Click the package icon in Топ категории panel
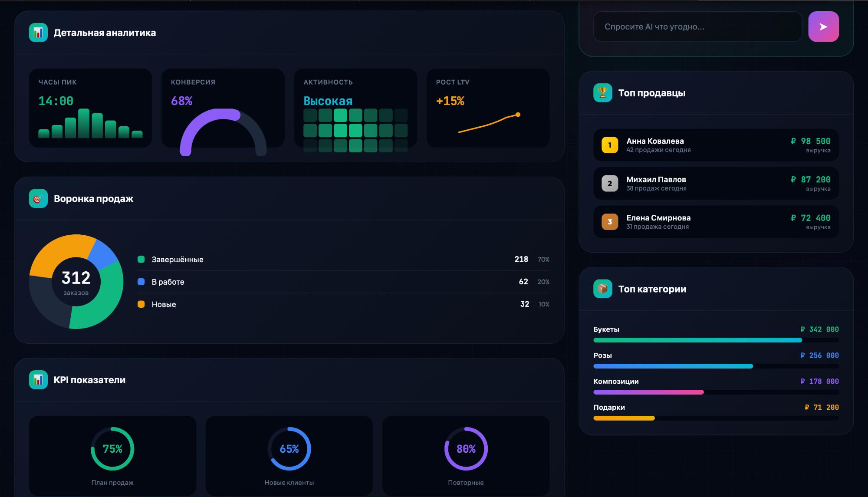The width and height of the screenshot is (868, 497). [x=604, y=289]
